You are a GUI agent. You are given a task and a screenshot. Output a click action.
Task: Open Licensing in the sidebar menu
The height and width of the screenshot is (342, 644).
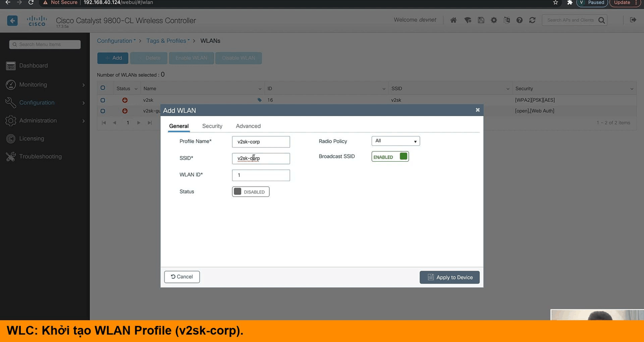[32, 138]
